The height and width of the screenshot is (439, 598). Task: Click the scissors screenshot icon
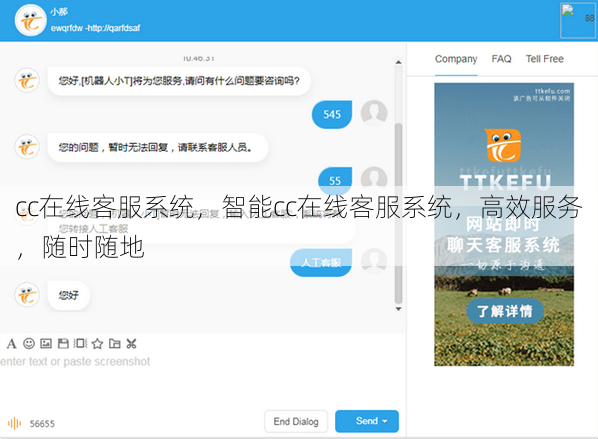[x=132, y=344]
